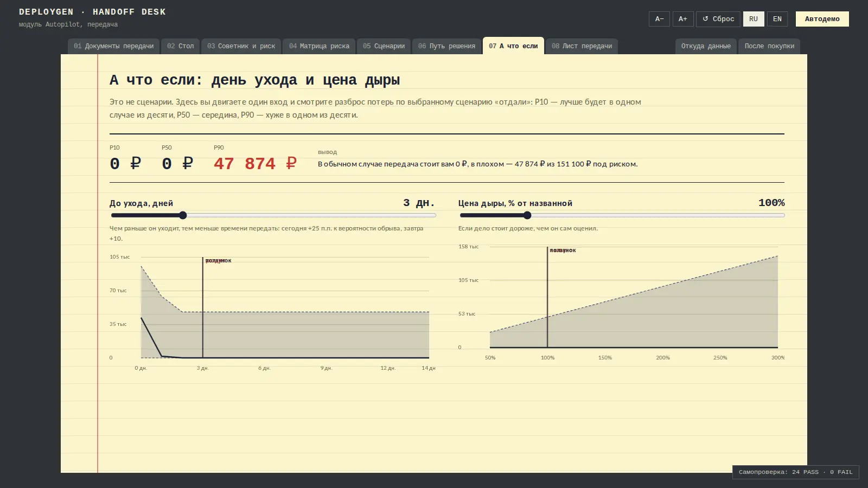This screenshot has width=868, height=488.
Task: Click the 100% slider value
Action: coord(771,203)
